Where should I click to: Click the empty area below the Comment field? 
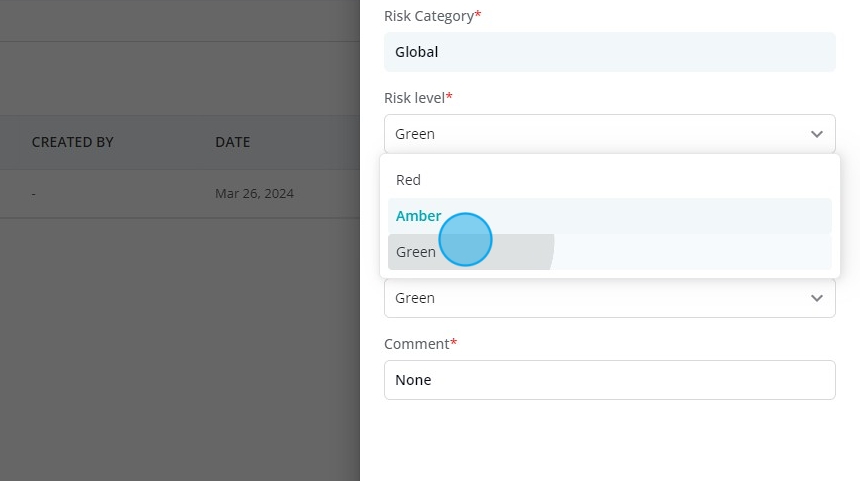coord(609,440)
